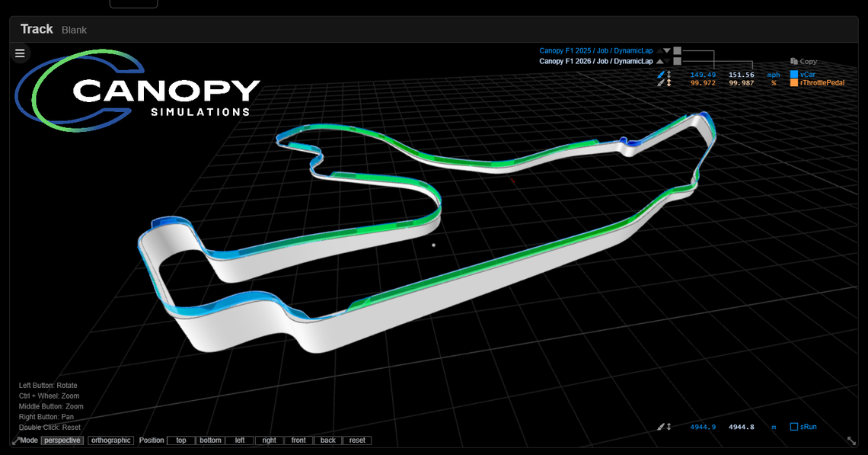Click the paintbrush icon in the rThrottlePedal row
Image resolution: width=868 pixels, height=455 pixels.
(661, 83)
